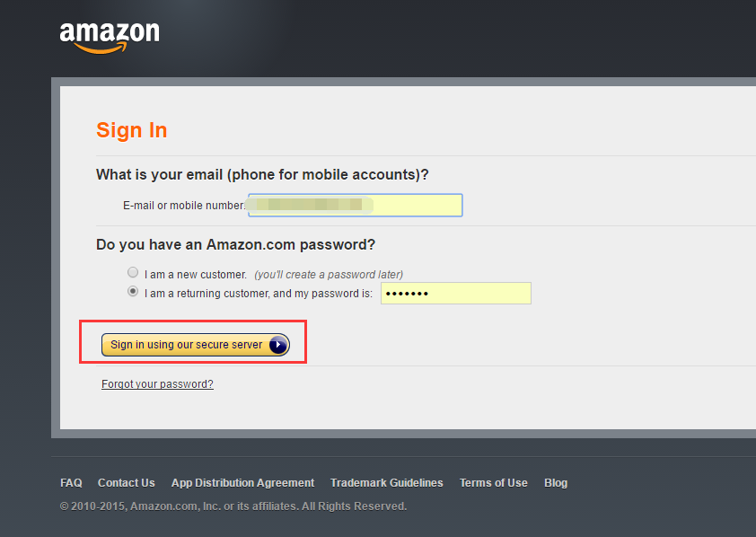Focus the e-mail or mobile number field

[355, 206]
